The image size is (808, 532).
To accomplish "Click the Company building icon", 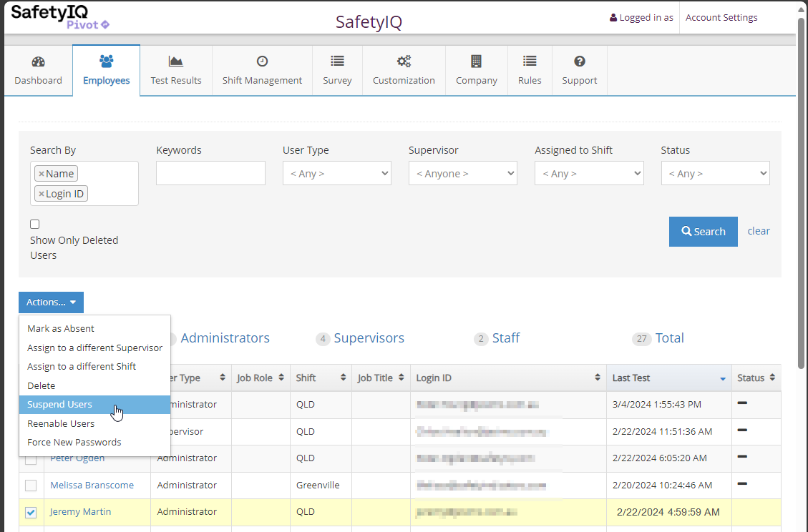I will [476, 61].
